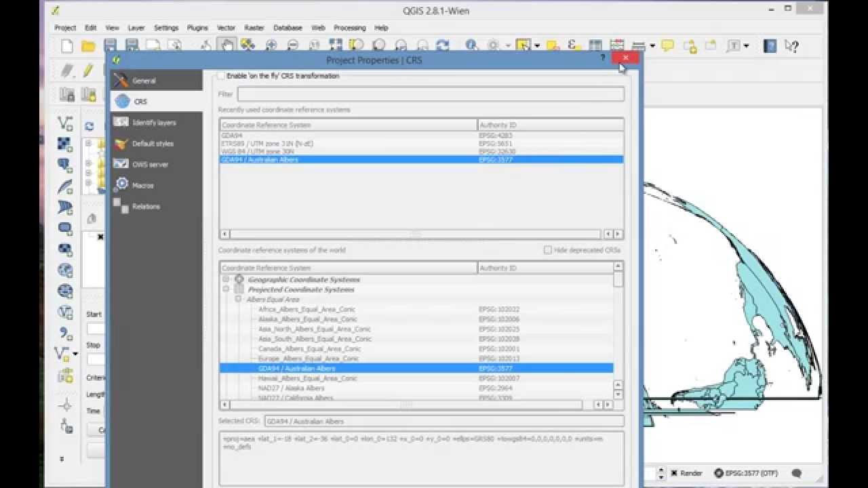The width and height of the screenshot is (868, 488).
Task: Collapse the Albers Equal Area group
Action: [238, 299]
